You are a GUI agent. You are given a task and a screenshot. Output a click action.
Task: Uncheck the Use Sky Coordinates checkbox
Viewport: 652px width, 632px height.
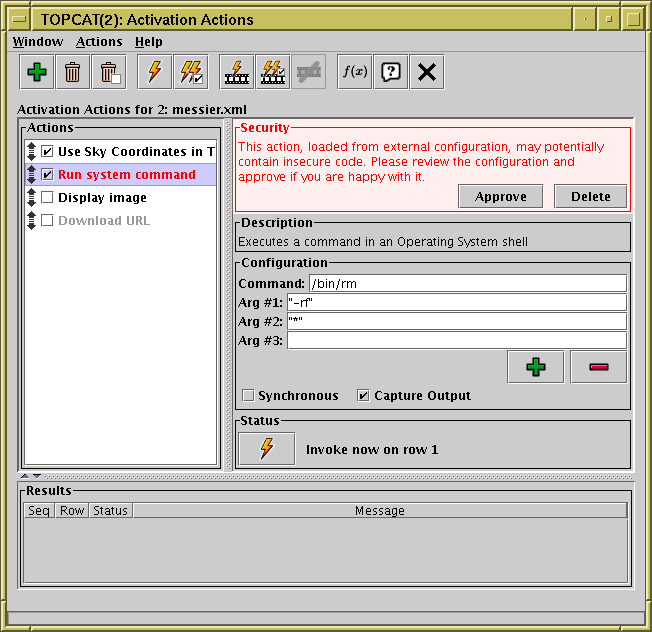[47, 152]
